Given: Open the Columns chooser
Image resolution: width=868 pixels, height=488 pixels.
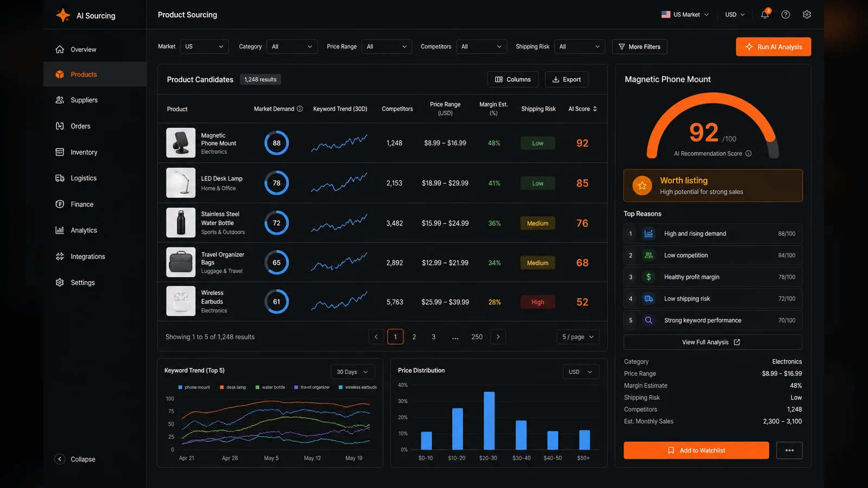Looking at the screenshot, I should click(x=513, y=80).
